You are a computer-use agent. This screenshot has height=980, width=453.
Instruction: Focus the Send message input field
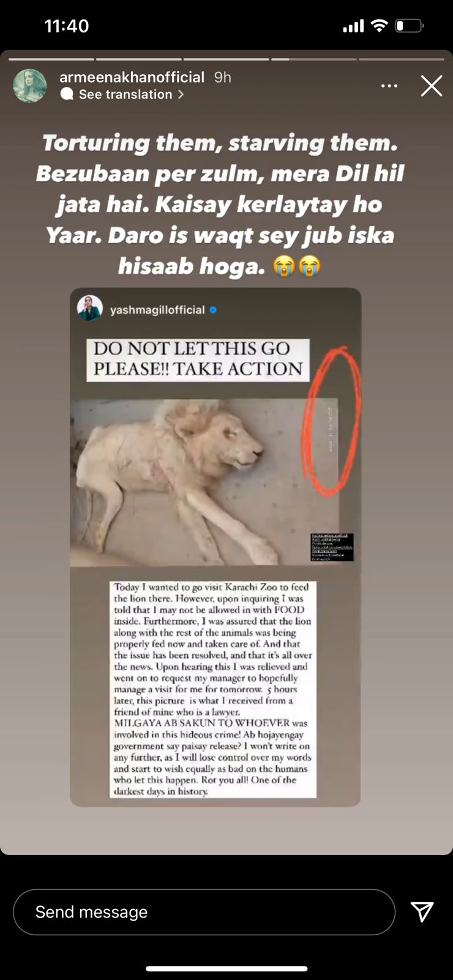pyautogui.click(x=204, y=912)
